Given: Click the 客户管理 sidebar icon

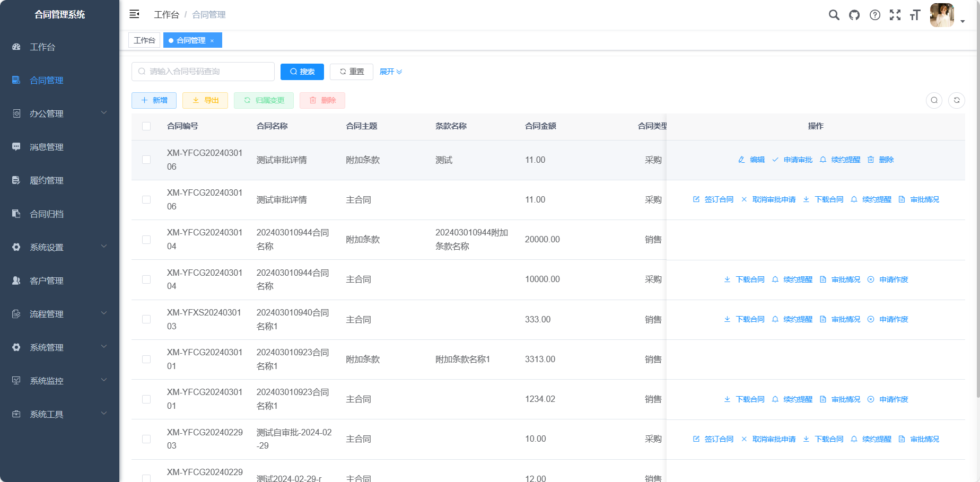Looking at the screenshot, I should (x=16, y=281).
